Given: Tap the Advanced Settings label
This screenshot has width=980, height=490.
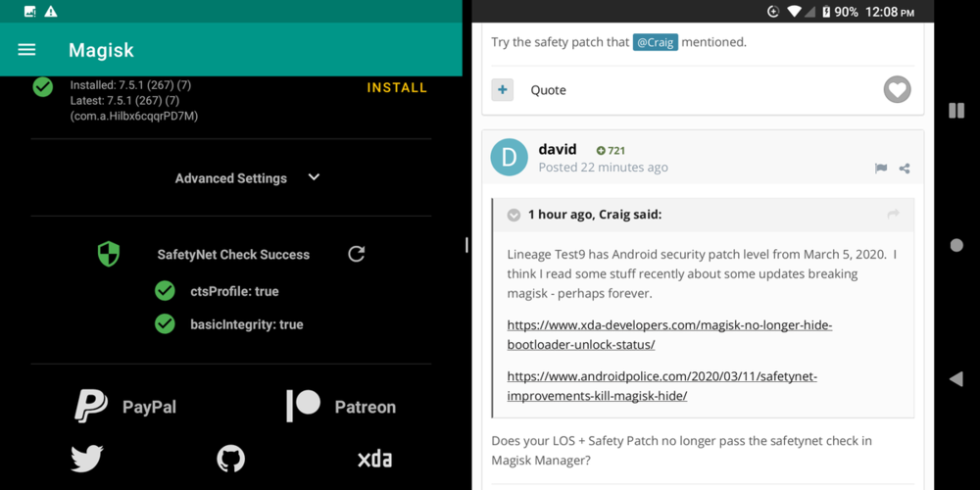Looking at the screenshot, I should click(230, 178).
